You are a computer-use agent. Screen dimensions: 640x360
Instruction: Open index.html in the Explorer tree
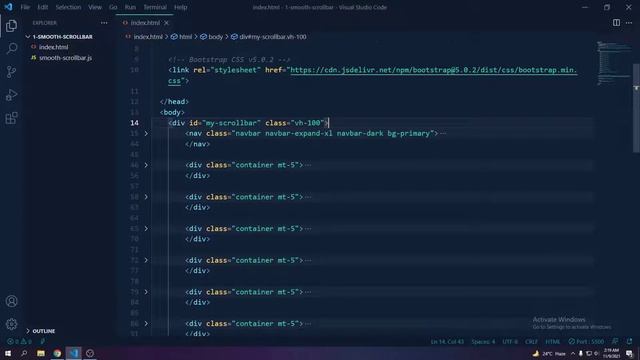[53, 47]
